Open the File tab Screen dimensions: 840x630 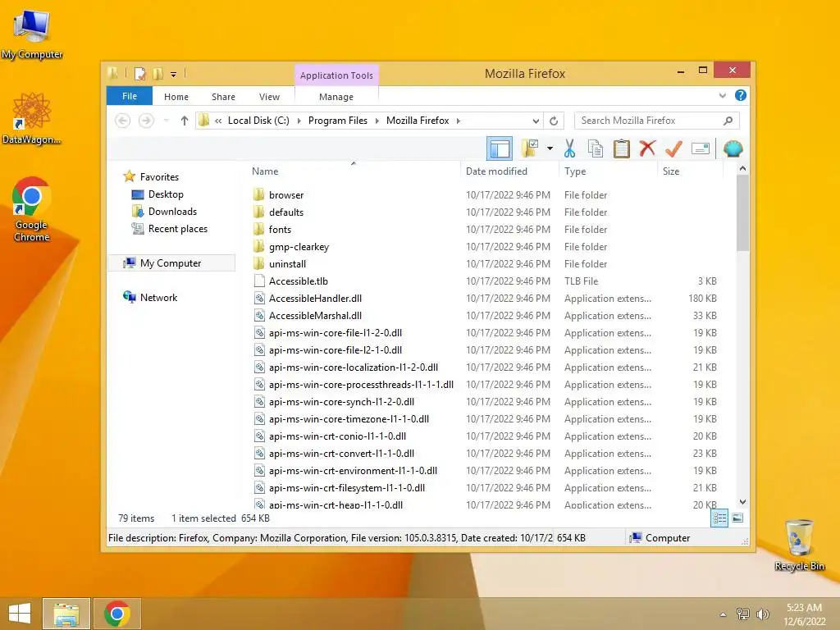130,96
